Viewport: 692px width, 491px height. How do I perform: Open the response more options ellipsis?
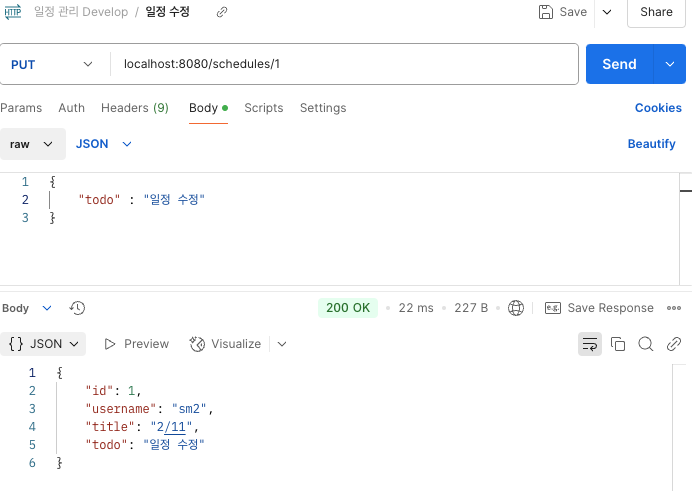[674, 308]
